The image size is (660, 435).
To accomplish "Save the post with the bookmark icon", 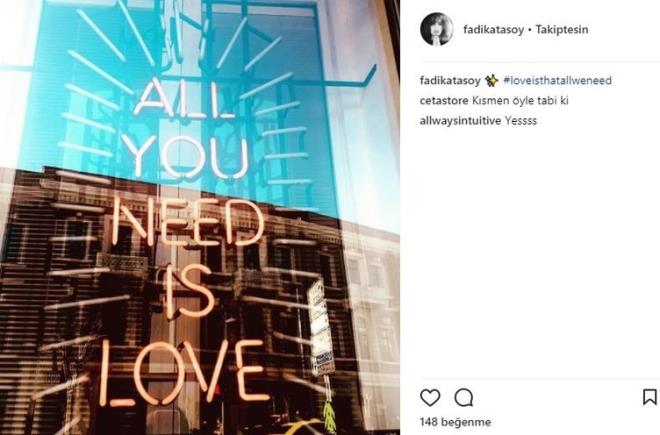I will (650, 397).
